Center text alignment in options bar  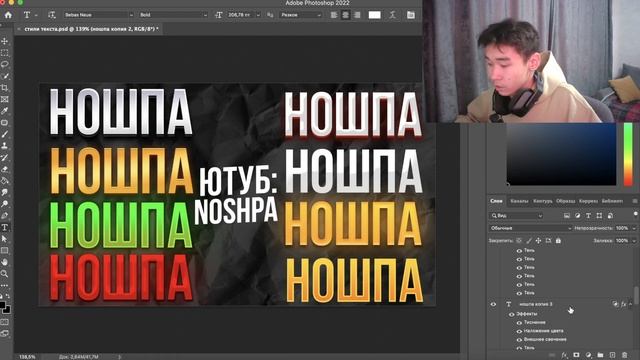345,15
